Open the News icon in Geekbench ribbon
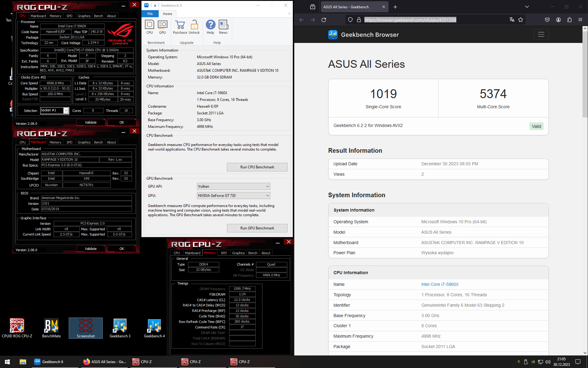The image size is (588, 368). coord(223,27)
